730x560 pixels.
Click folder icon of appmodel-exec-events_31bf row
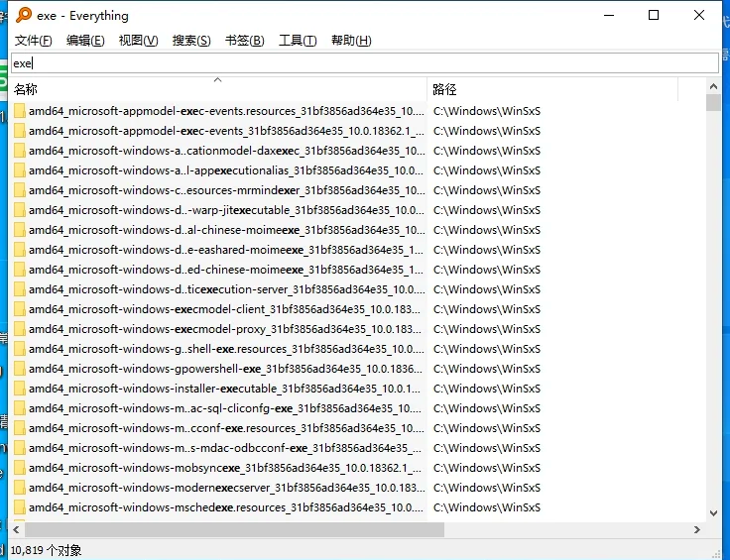pos(20,131)
